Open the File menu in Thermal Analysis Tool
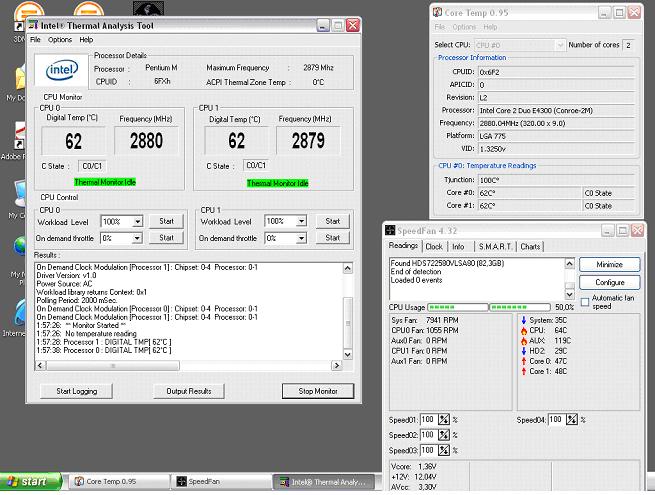The image size is (655, 495). point(35,40)
